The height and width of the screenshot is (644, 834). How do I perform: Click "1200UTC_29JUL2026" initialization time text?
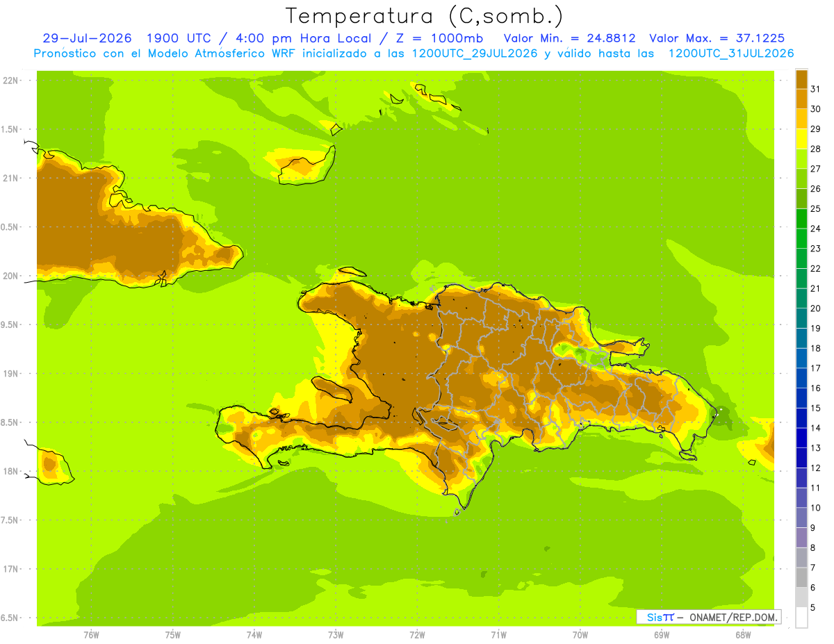[474, 53]
